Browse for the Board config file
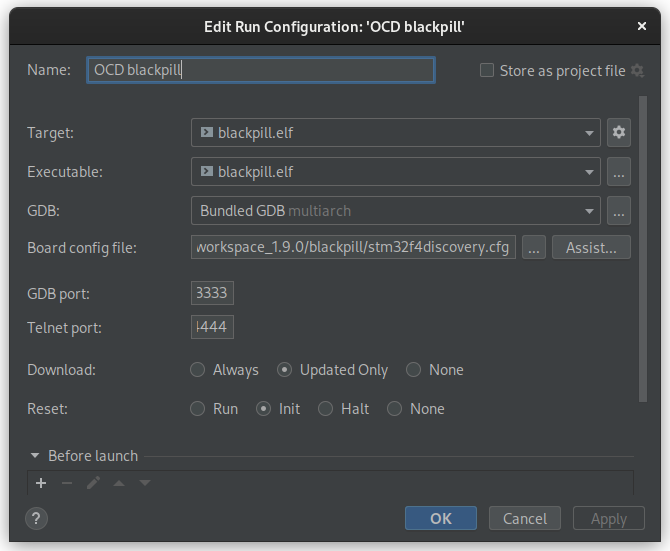Screen dimensions: 670x551 pos(534,248)
